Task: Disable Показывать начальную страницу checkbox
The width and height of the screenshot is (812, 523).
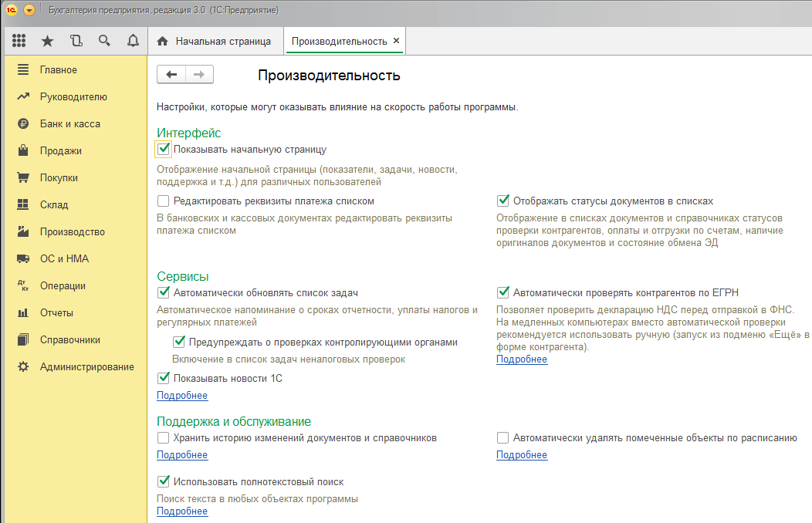Action: [163, 149]
